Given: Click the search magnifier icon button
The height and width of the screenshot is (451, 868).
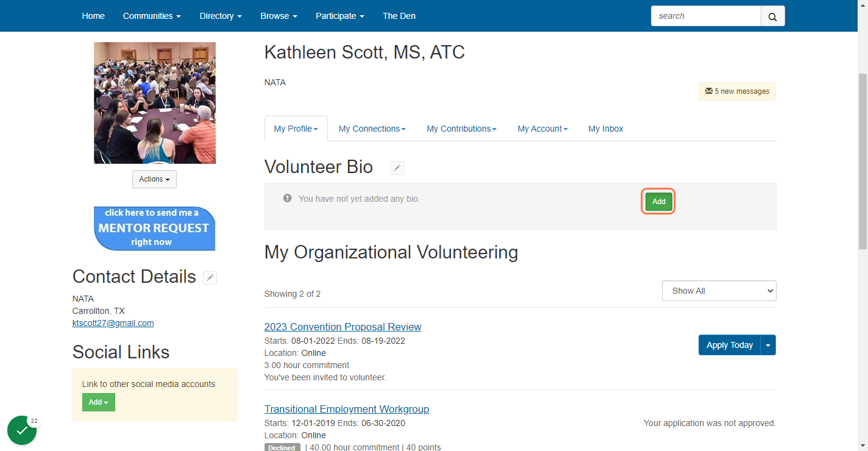Looking at the screenshot, I should pyautogui.click(x=772, y=16).
